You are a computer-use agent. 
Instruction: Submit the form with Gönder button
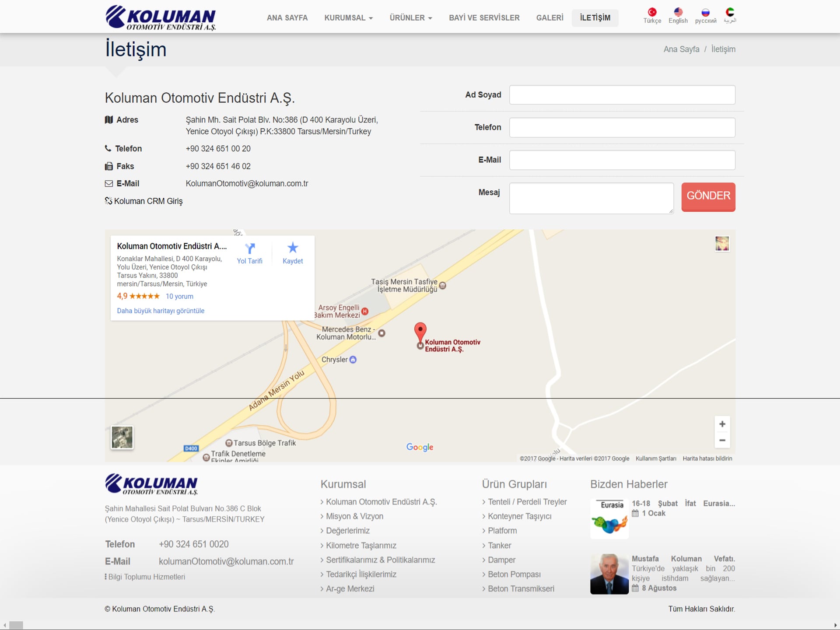point(708,197)
